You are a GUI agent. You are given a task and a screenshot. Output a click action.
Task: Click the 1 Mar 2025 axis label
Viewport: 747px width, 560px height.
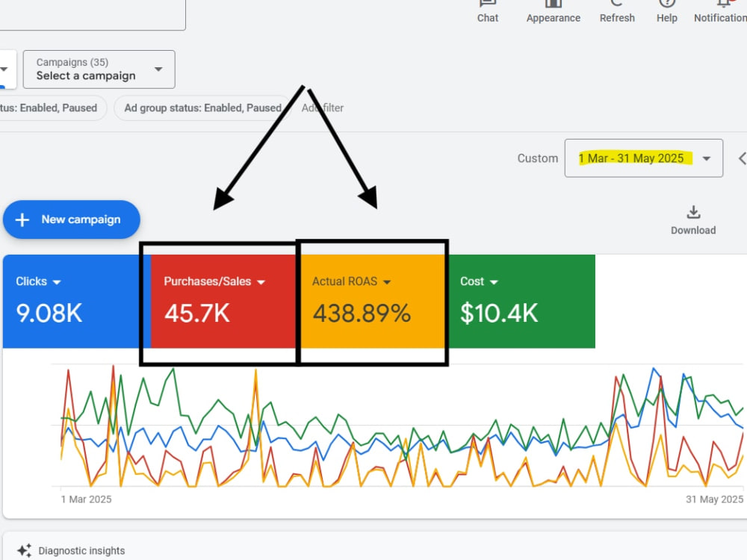coord(86,499)
